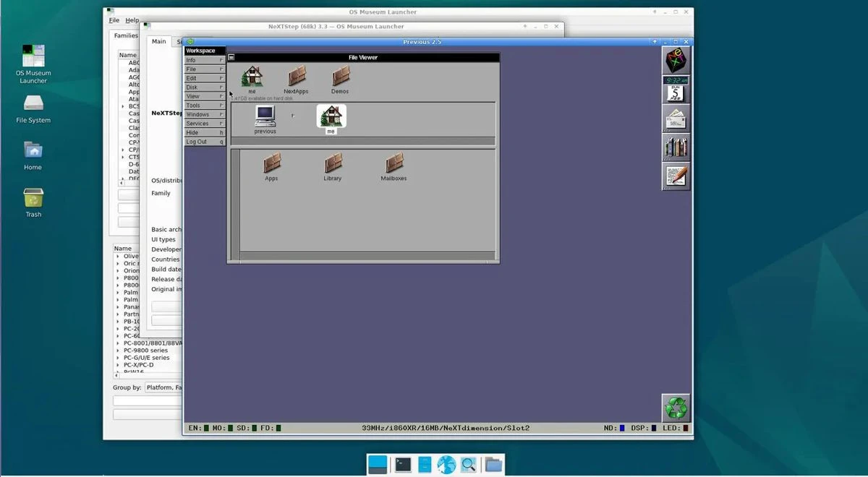Screen dimensions: 868x477
Task: Open the blue files icon in the taskbar
Action: (425, 465)
